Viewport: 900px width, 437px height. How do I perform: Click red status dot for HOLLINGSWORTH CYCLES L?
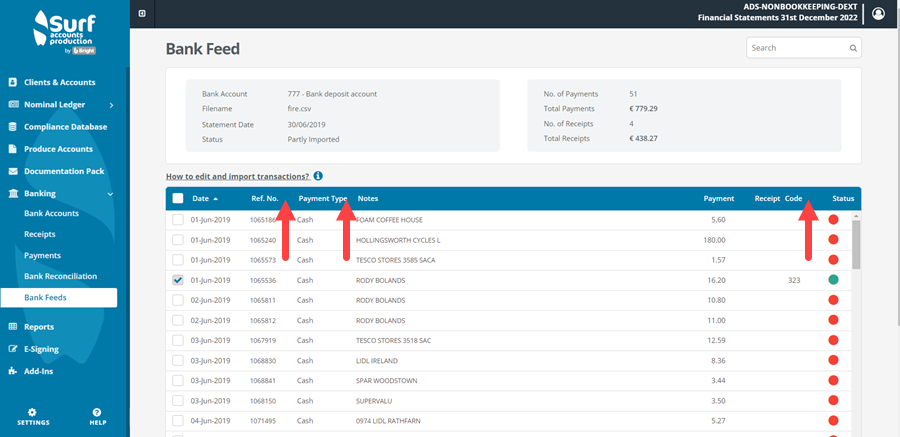point(833,239)
